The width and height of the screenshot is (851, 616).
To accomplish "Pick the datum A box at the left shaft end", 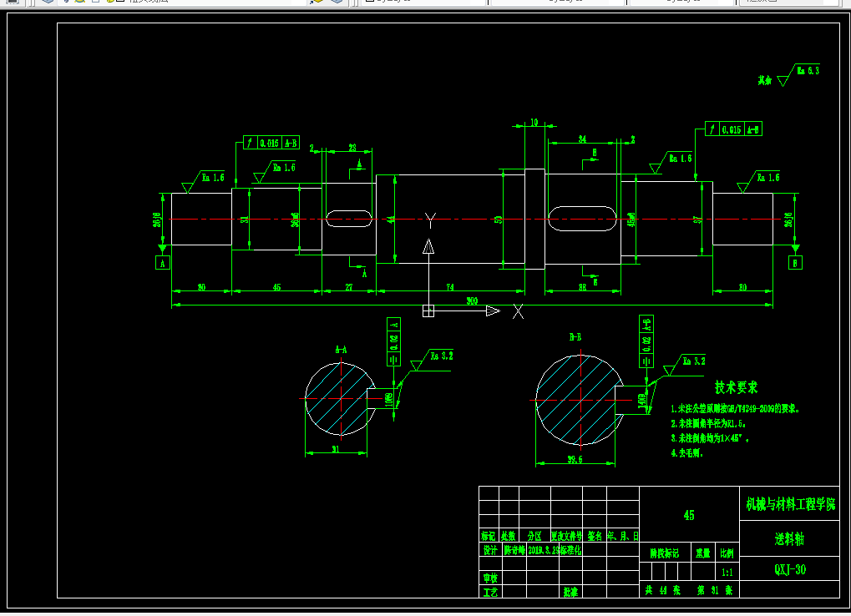I will point(162,263).
